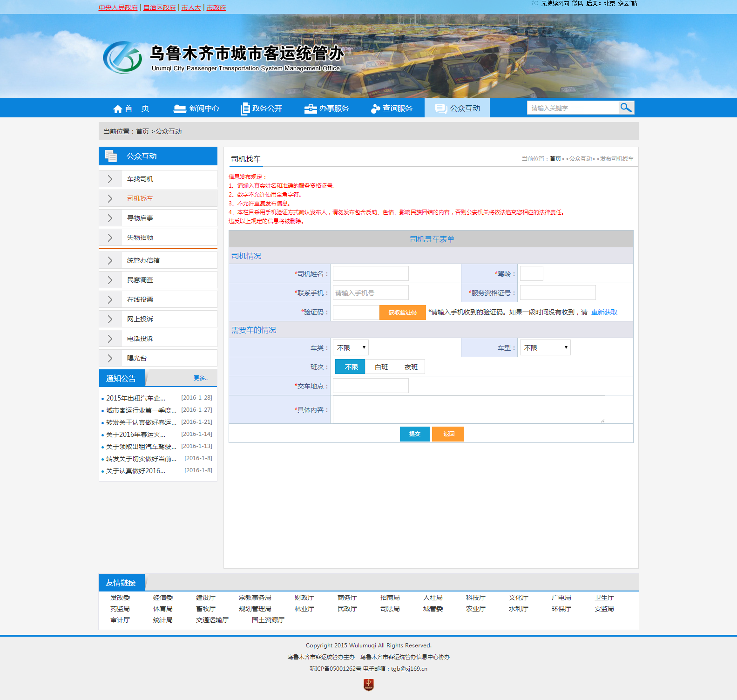The height and width of the screenshot is (700, 737).
Task: Click the document icon for 政务公开
Action: (x=245, y=109)
